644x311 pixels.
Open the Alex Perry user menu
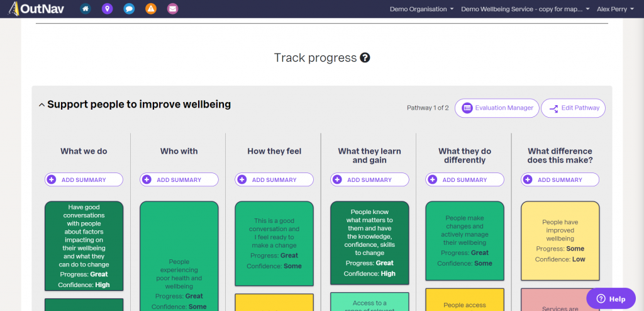[x=615, y=9]
